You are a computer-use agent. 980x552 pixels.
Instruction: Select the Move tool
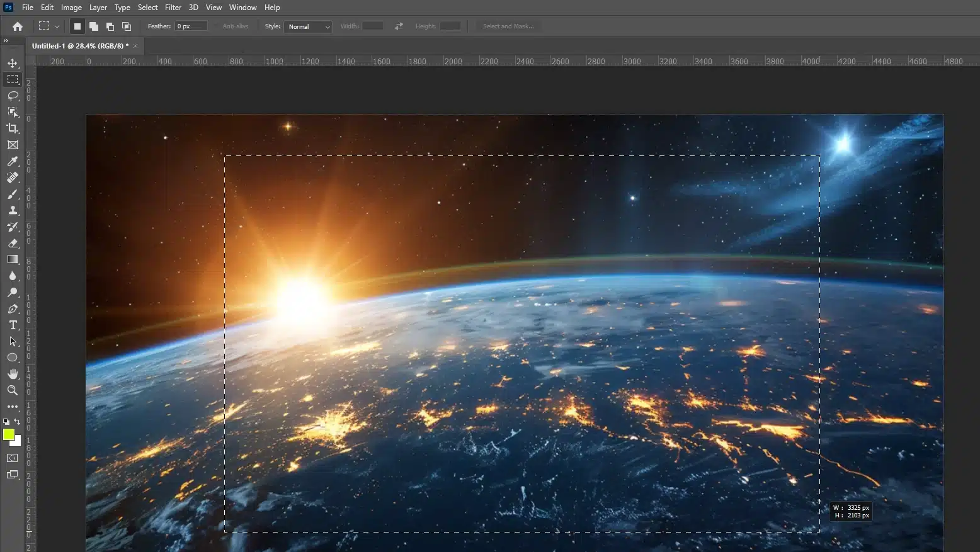tap(13, 63)
